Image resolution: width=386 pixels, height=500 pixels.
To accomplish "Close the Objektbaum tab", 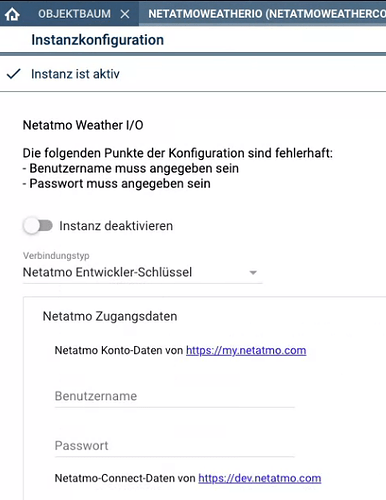I will click(125, 14).
